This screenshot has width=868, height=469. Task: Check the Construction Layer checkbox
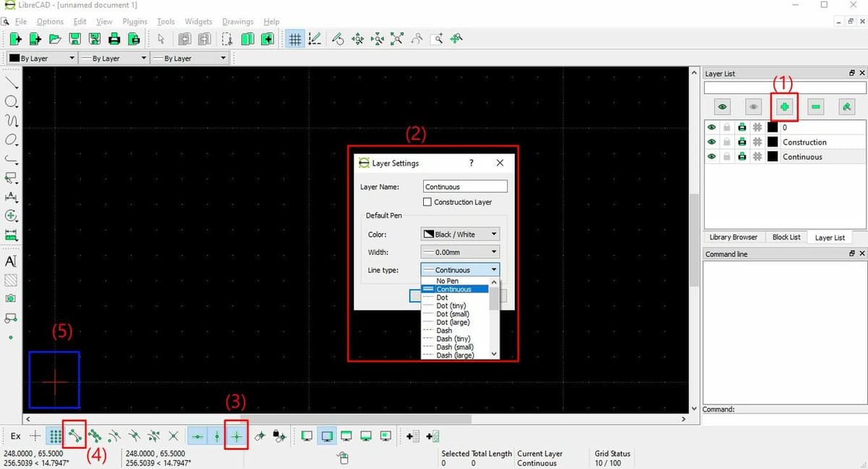click(427, 202)
